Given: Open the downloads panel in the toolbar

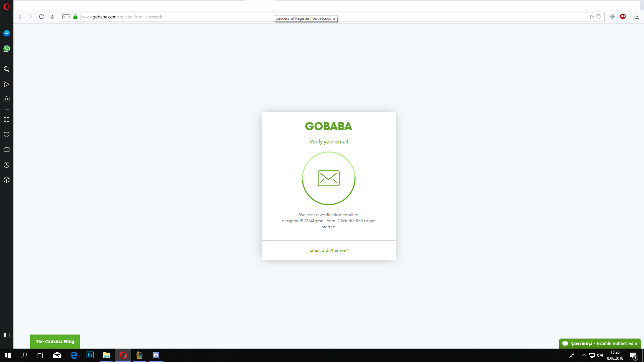Looking at the screenshot, I should point(637,17).
